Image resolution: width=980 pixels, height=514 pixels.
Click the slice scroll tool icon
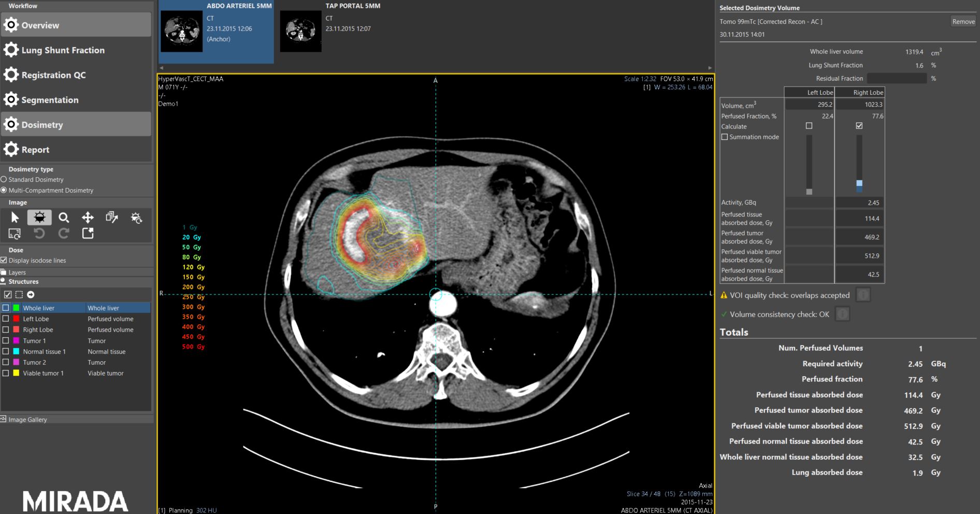112,218
